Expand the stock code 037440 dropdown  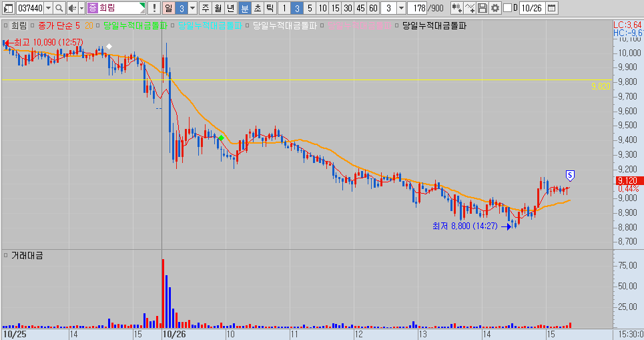pos(49,8)
